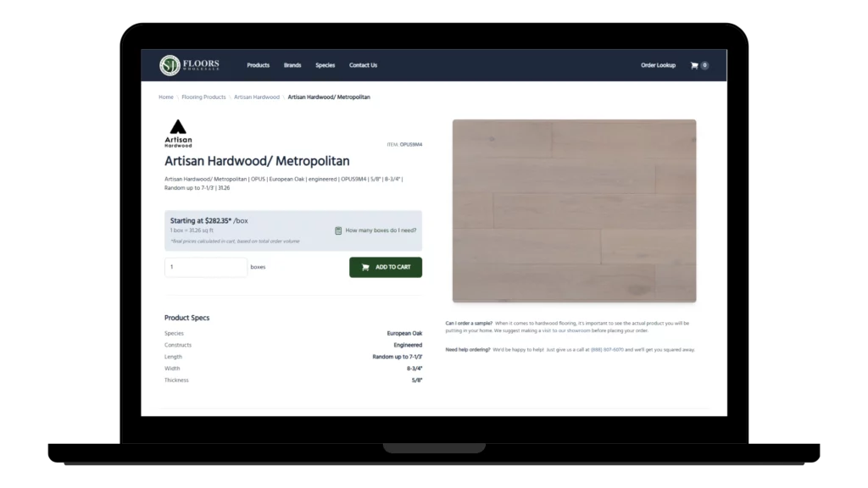The width and height of the screenshot is (868, 488).
Task: Go to Contact Us page
Action: coord(363,65)
